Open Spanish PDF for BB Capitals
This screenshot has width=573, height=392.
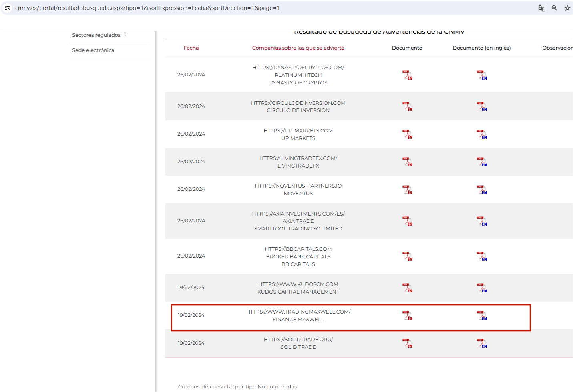click(x=407, y=256)
